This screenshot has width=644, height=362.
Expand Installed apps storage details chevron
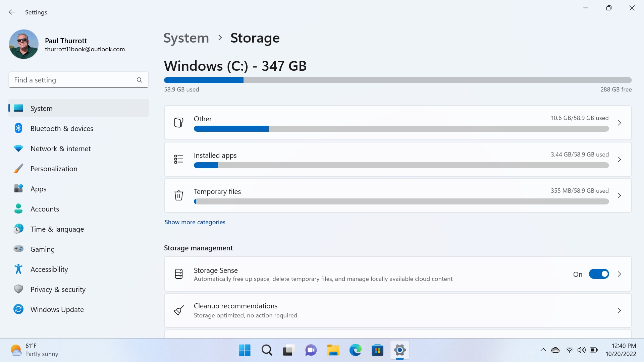point(619,160)
